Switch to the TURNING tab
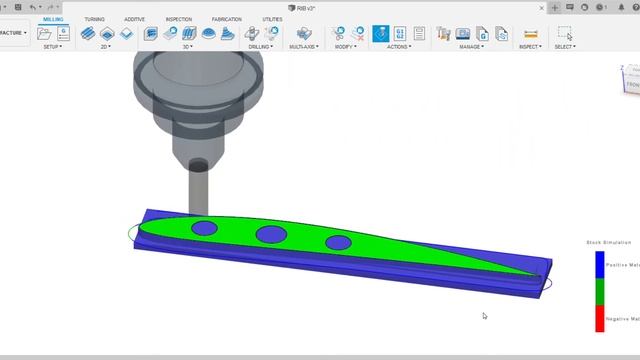This screenshot has width=640, height=360. [x=94, y=19]
